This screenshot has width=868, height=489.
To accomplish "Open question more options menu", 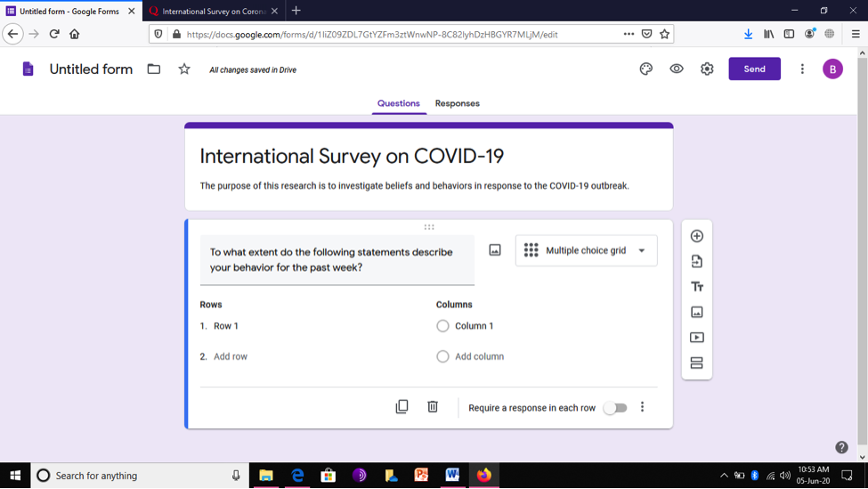I will 642,408.
